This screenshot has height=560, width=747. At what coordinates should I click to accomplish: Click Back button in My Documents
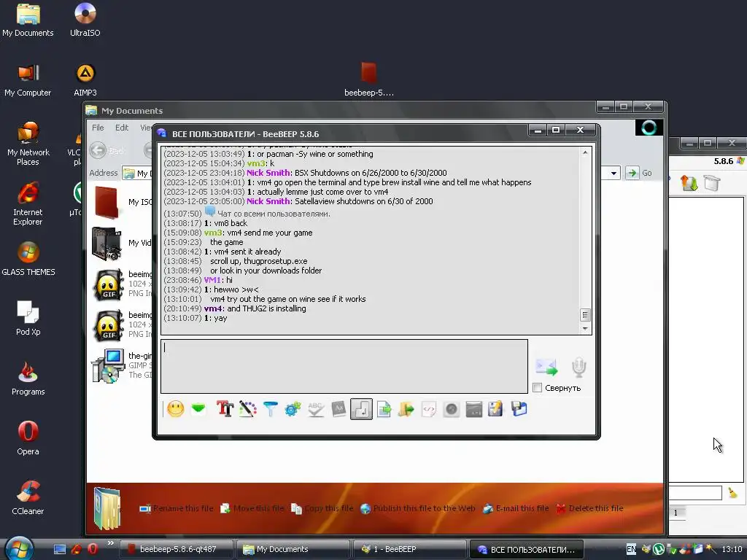coord(107,150)
